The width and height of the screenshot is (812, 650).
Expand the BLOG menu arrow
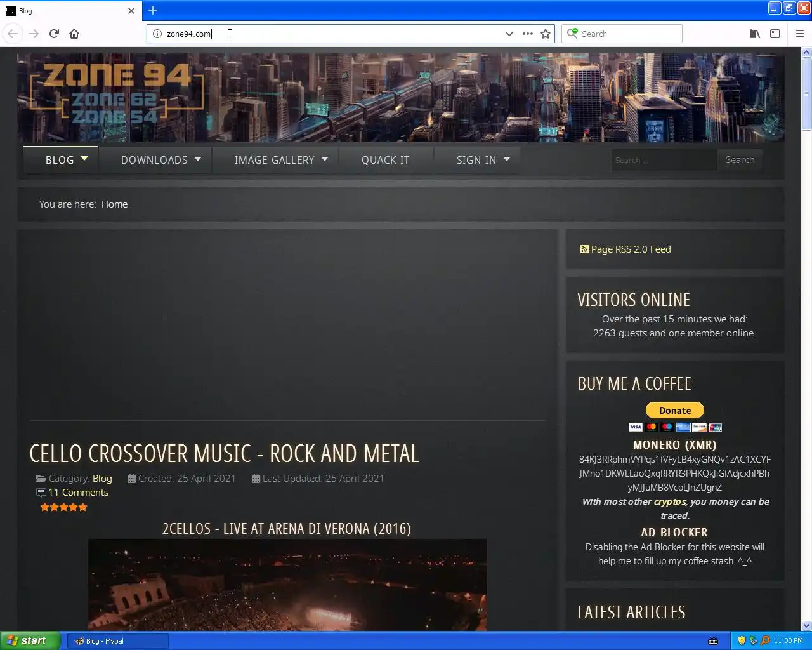(x=84, y=159)
